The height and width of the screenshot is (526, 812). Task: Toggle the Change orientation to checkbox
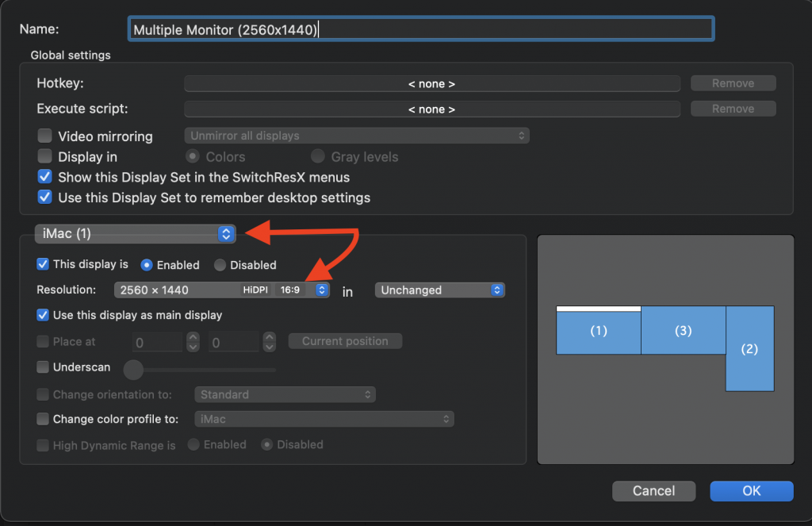point(43,394)
